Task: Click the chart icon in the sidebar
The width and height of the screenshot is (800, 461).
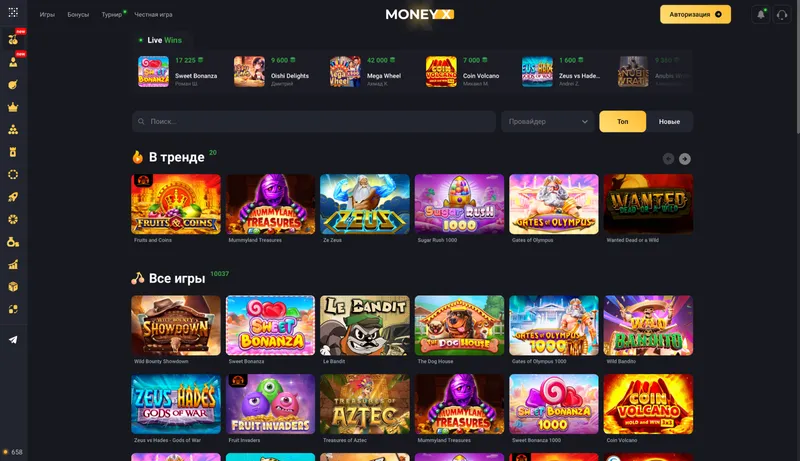Action: pos(13,264)
